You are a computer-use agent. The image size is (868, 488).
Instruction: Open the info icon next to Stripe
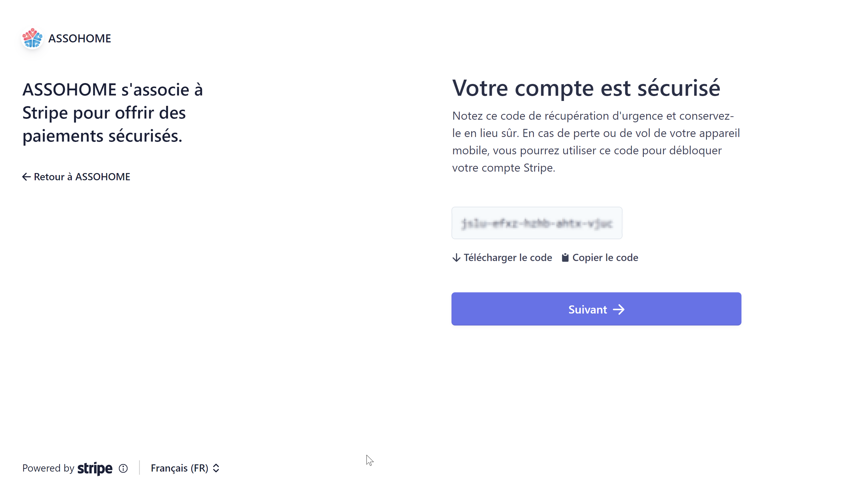point(123,468)
